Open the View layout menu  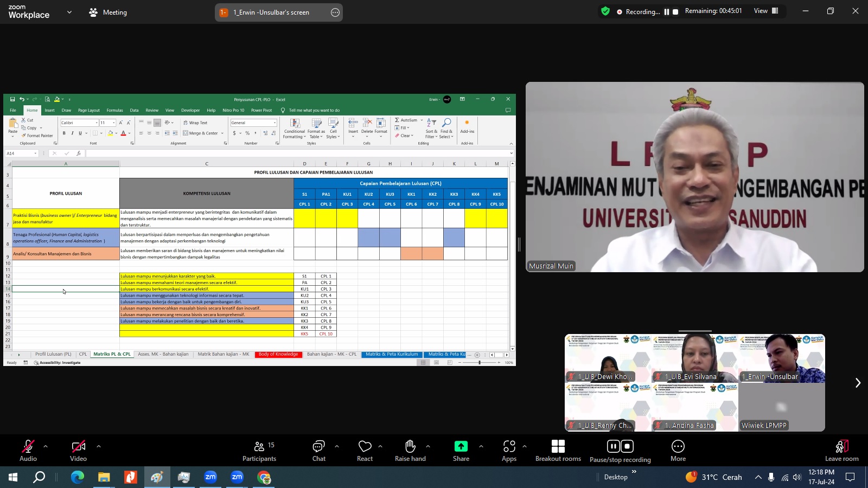pos(766,11)
